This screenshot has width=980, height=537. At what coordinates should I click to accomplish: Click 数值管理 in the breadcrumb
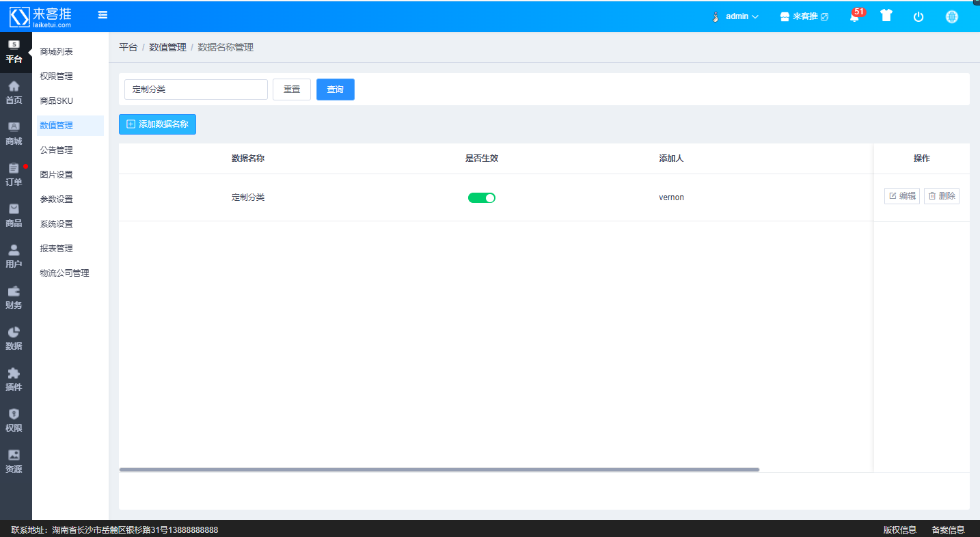coord(167,47)
